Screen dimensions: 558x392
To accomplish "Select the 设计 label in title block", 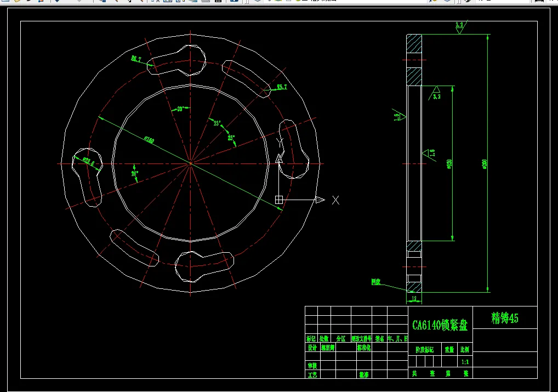I will (x=312, y=348).
